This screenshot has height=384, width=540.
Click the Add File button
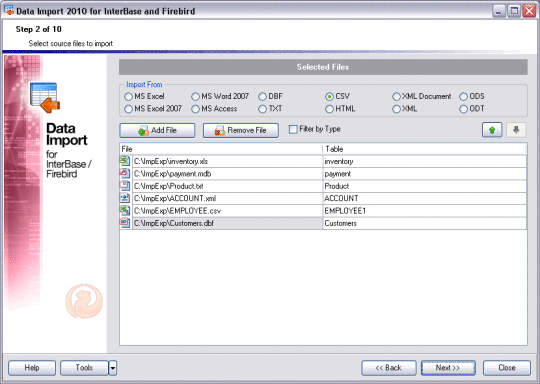point(157,131)
